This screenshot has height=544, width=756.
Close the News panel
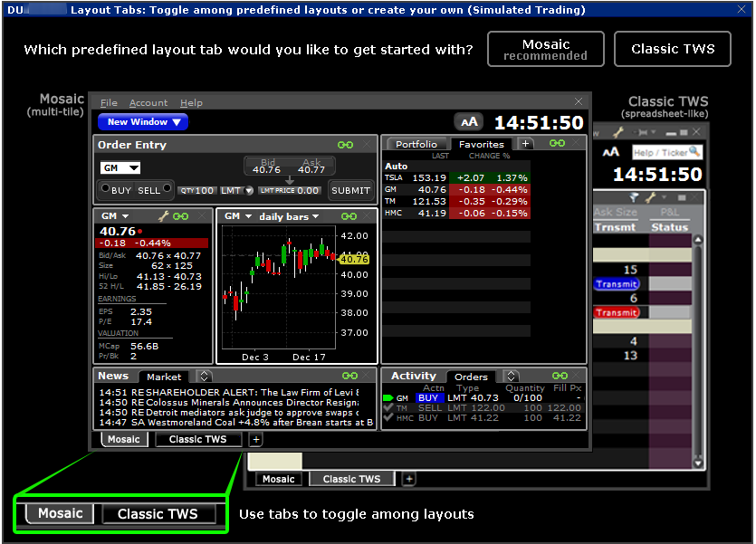[368, 376]
